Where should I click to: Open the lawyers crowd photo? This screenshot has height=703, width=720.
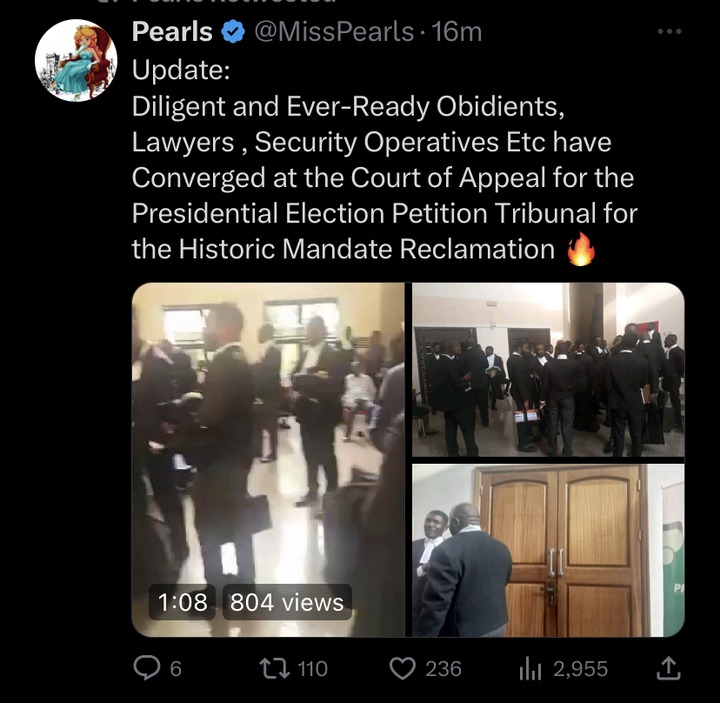pyautogui.click(x=548, y=370)
